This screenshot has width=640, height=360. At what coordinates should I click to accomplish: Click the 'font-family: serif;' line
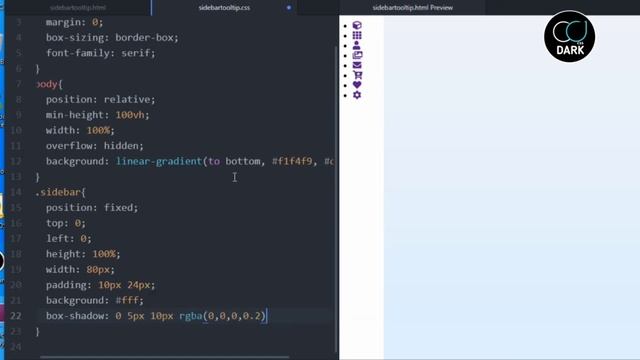[100, 53]
